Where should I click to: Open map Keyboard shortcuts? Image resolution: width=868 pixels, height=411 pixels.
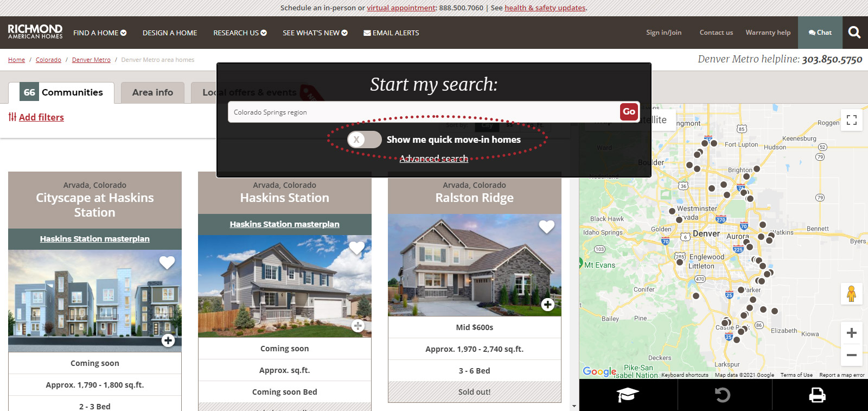click(685, 375)
